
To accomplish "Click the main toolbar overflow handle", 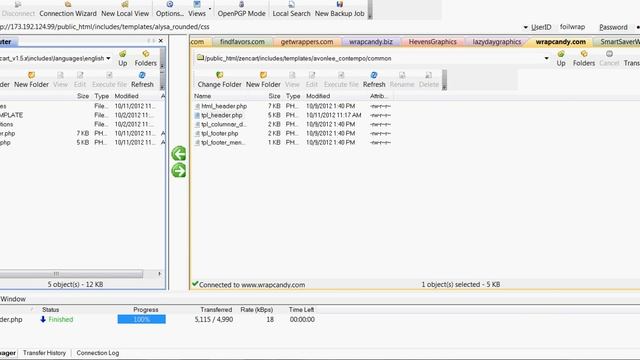I will (370, 9).
